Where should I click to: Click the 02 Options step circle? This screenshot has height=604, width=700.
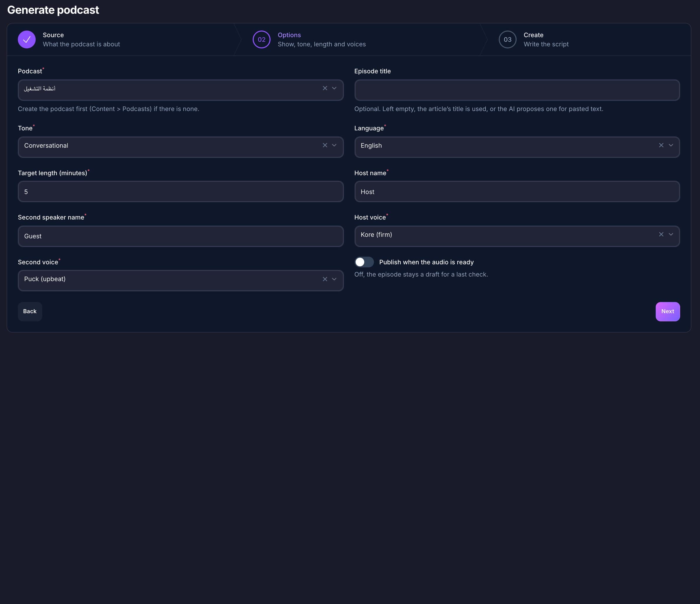262,40
